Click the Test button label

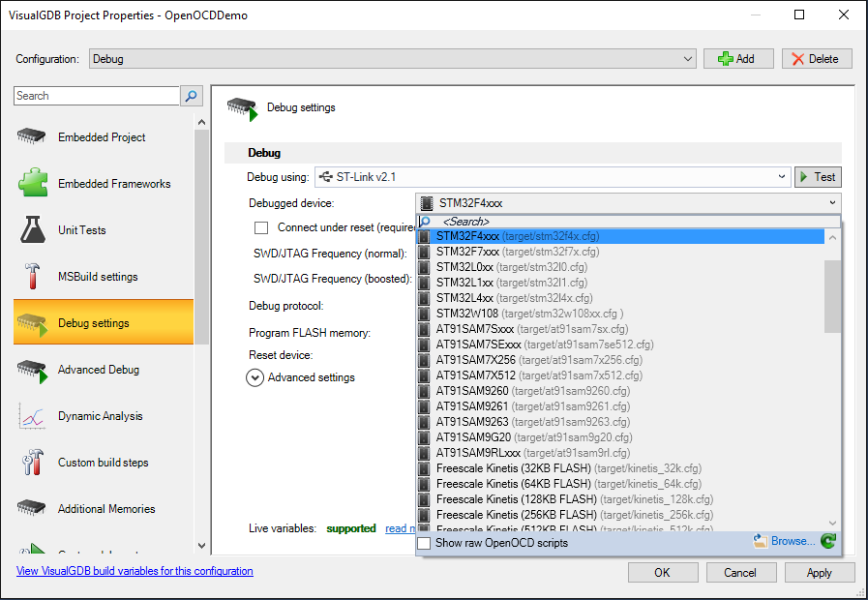pyautogui.click(x=824, y=177)
